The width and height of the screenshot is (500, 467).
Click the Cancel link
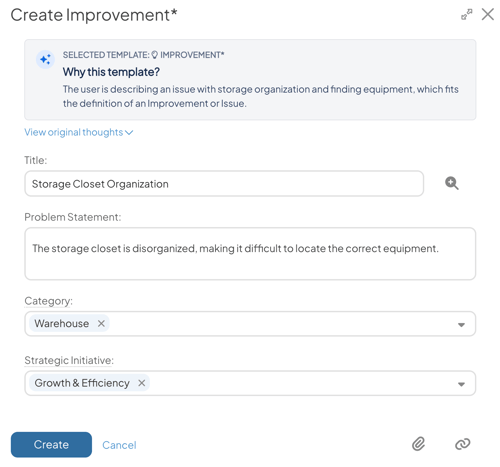point(119,445)
